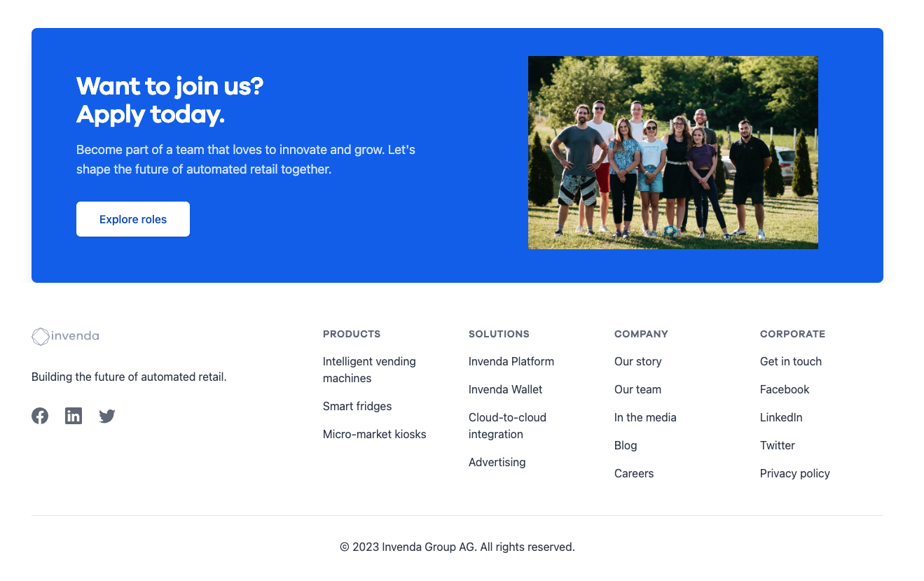This screenshot has width=924, height=581.
Task: Go to the Advertising page
Action: tap(497, 462)
